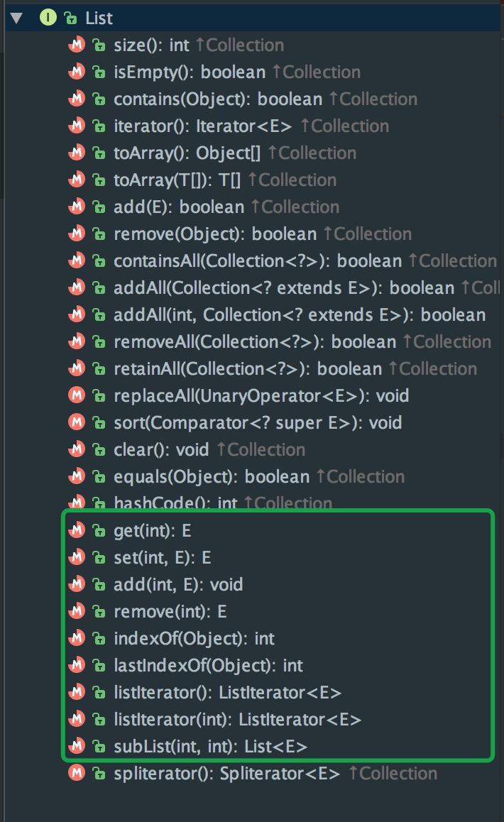This screenshot has height=822, width=504.
Task: Click the method icon beside replaceAll(UnaryOperator<E>)
Action: (x=77, y=395)
